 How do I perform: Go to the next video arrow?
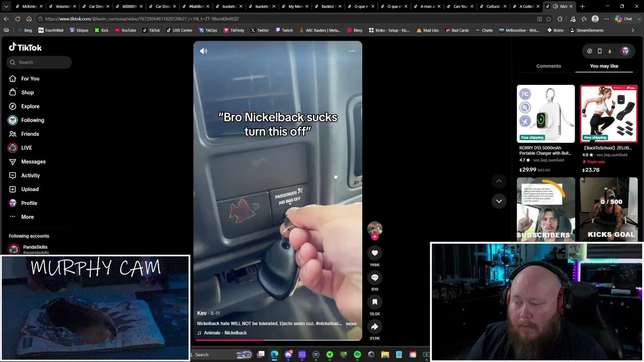coord(499,201)
